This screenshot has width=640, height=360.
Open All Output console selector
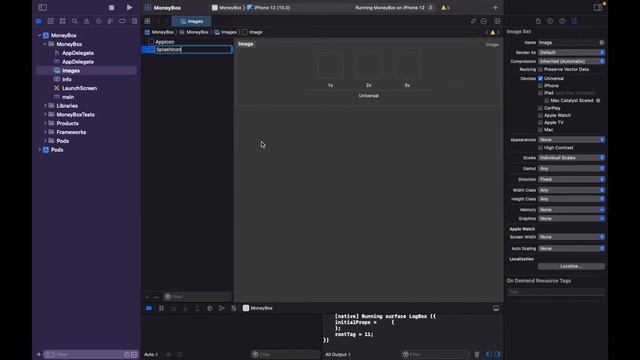pos(338,354)
